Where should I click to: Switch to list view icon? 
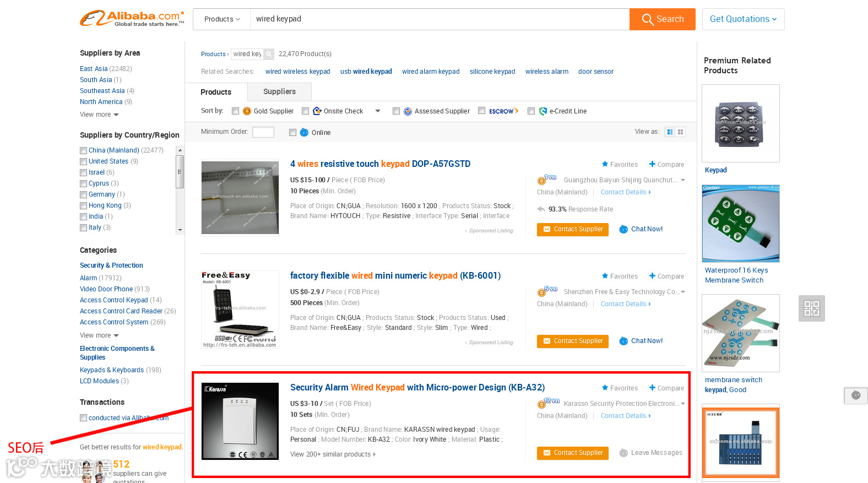pos(670,132)
